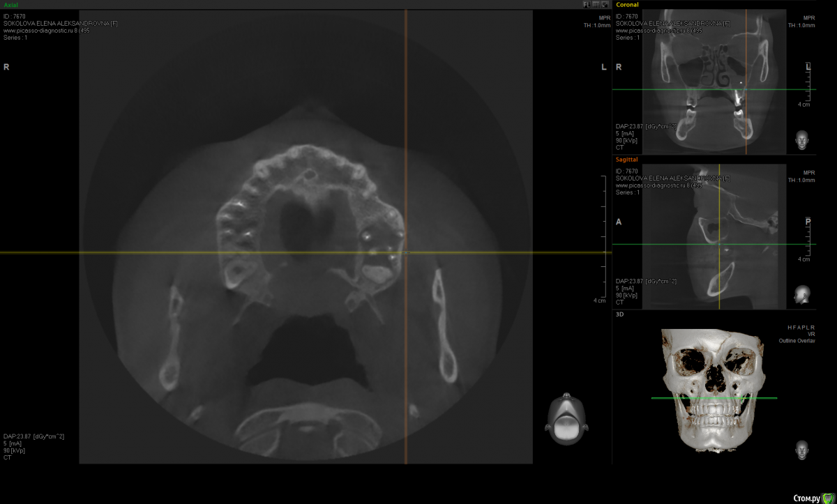Click the 3D view orientation head icon
Image resolution: width=837 pixels, height=504 pixels.
coord(802,449)
